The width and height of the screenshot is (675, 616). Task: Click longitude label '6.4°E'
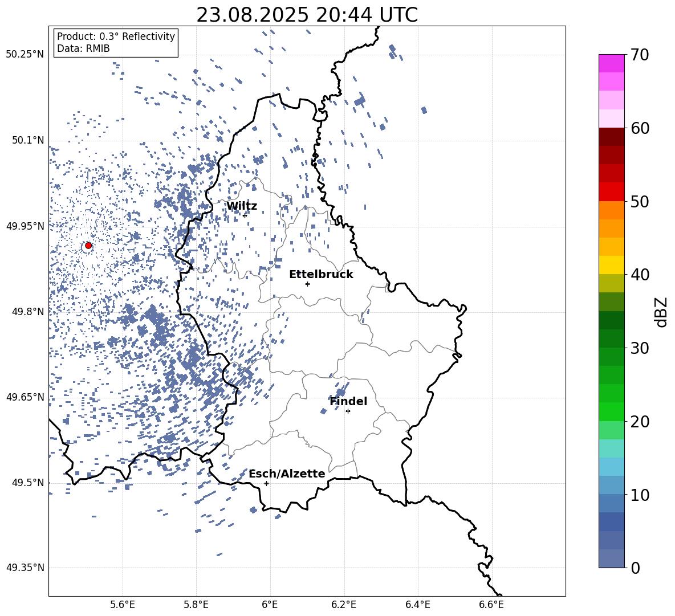coord(417,605)
